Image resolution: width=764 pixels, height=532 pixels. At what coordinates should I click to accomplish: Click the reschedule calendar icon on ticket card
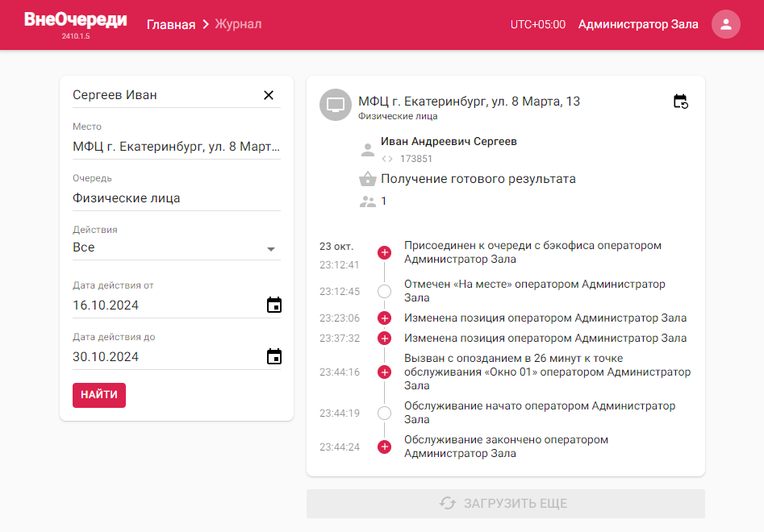pos(681,102)
